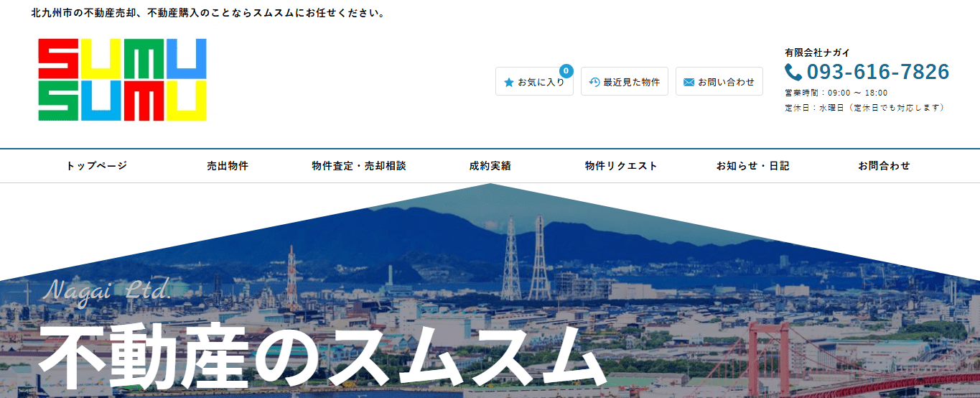980x398 pixels.
Task: Navigate to 物件リクエスト page
Action: point(621,166)
